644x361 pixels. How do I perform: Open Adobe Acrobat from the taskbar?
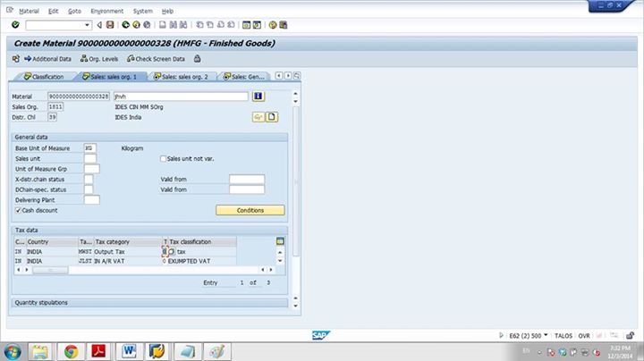[98, 351]
